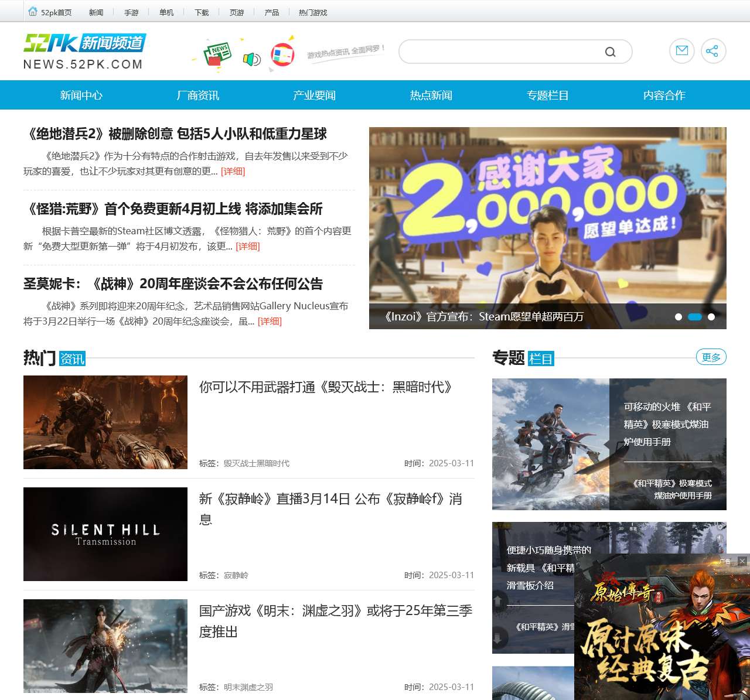Open 国产游戏《明末:渊虚之羽》 article title

pyautogui.click(x=336, y=621)
